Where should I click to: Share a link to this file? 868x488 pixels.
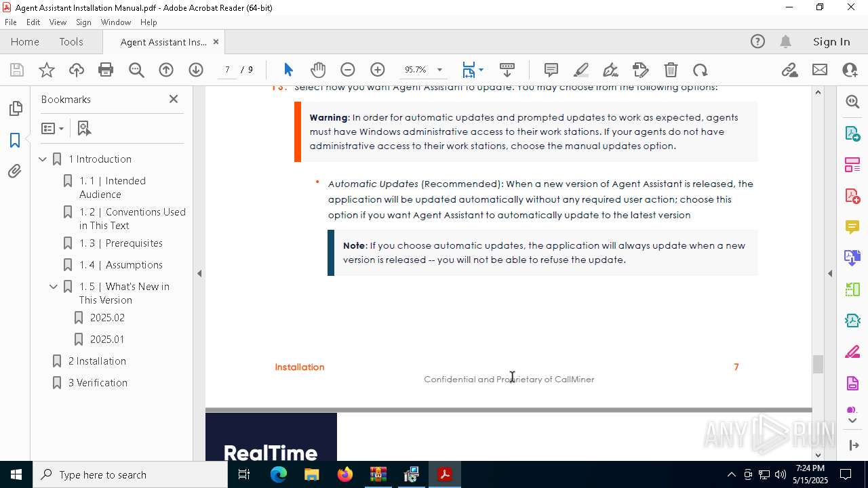tap(789, 70)
